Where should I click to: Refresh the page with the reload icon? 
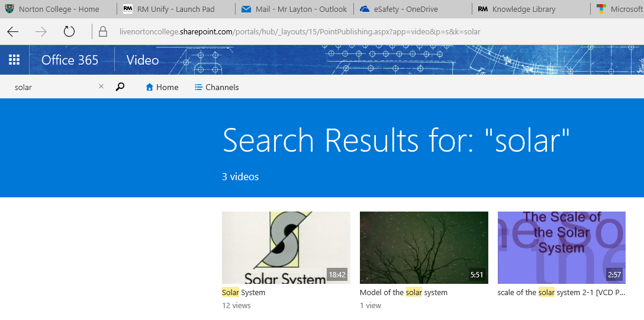point(69,32)
